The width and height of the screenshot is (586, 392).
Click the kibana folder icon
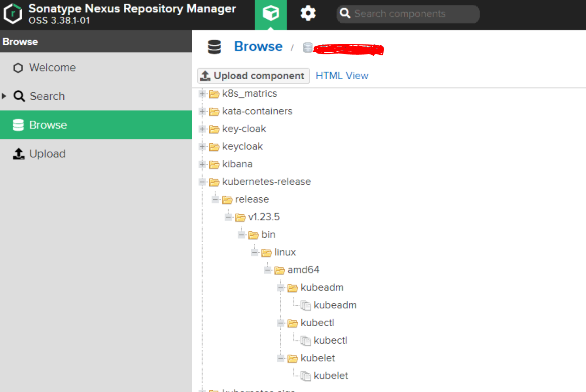coord(214,165)
